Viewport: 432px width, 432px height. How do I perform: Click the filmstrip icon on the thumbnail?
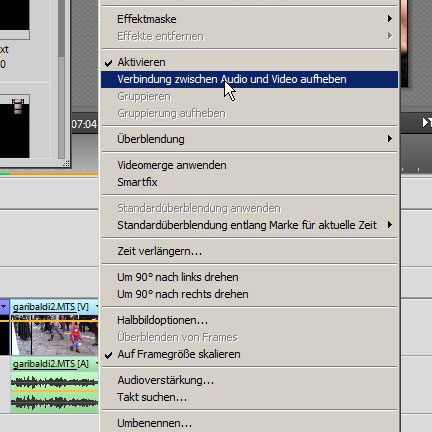pyautogui.click(x=18, y=106)
